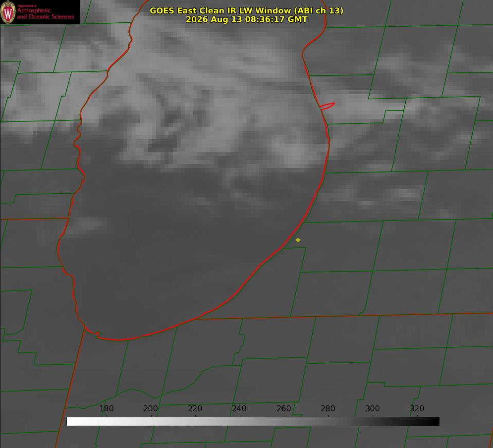
Task: Select the 320 tick label
Action: 417,408
